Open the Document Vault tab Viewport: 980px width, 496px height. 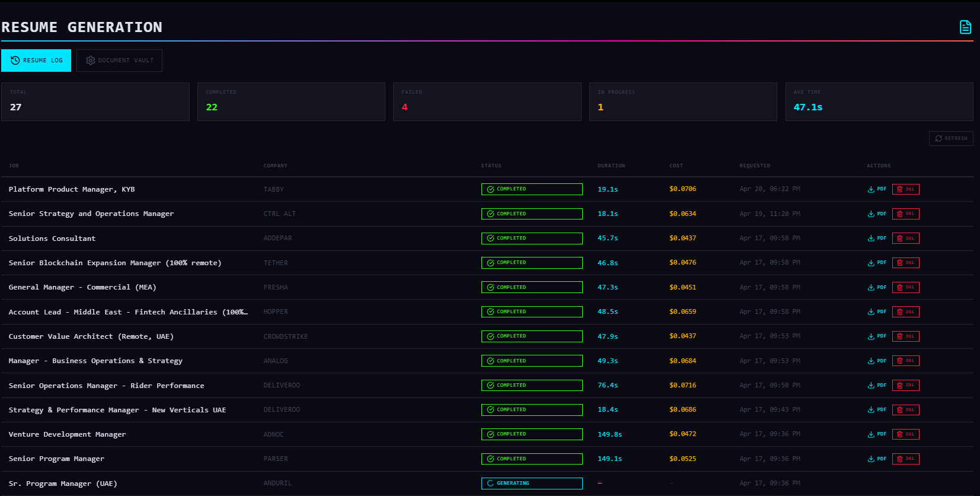pyautogui.click(x=119, y=61)
